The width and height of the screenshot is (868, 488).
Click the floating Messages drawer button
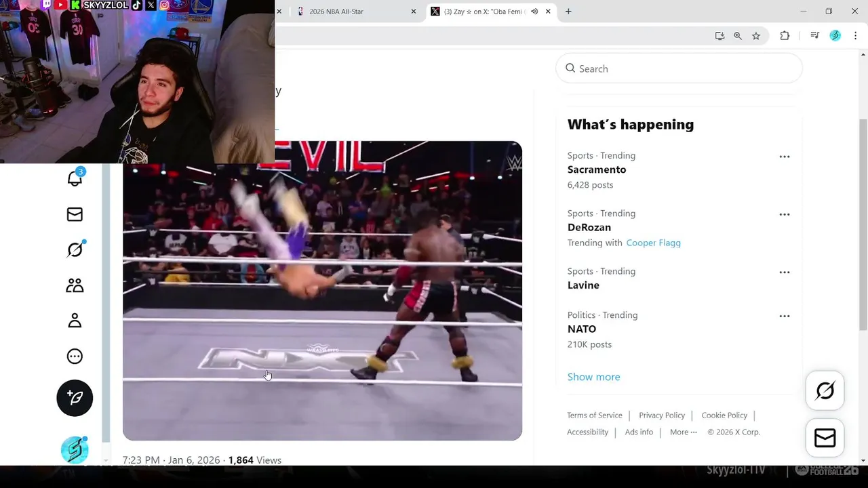[x=825, y=438]
